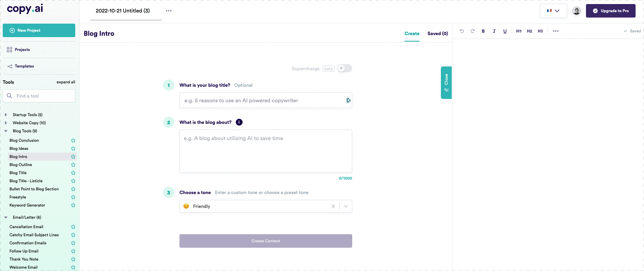Favorite the Blog Title tool

click(x=73, y=173)
